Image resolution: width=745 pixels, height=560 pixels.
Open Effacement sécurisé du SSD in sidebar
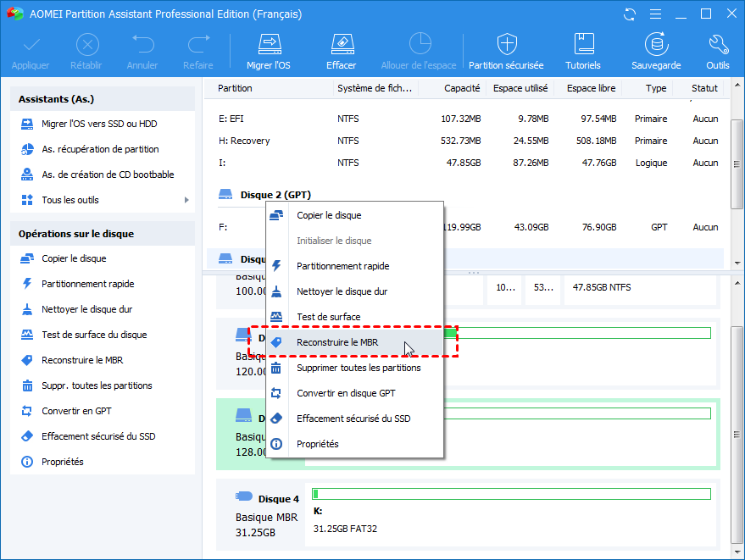click(x=97, y=436)
